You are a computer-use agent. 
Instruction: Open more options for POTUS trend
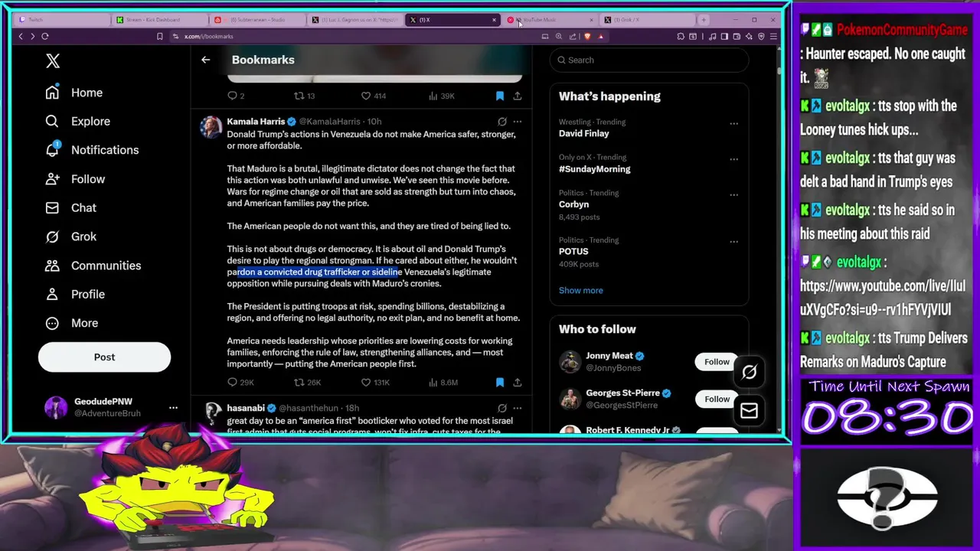(733, 241)
